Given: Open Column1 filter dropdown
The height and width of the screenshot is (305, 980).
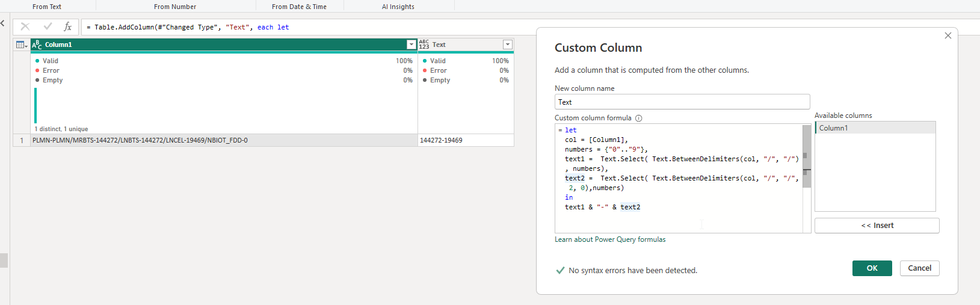Looking at the screenshot, I should pos(411,45).
